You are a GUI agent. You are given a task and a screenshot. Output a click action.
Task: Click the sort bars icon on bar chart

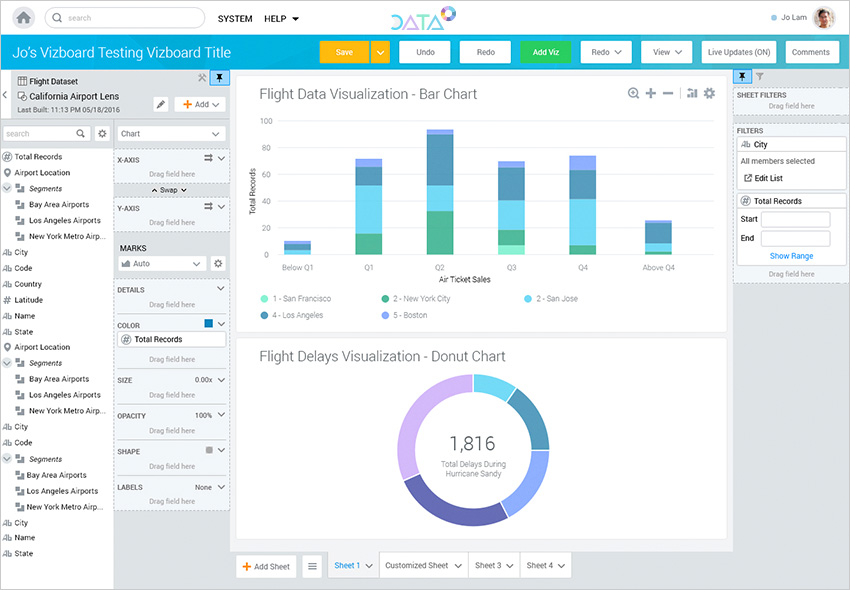(691, 93)
